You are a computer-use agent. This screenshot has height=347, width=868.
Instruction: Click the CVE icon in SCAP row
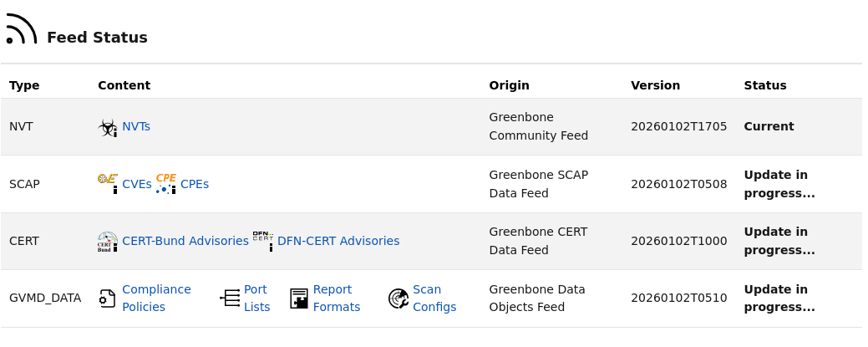(108, 183)
